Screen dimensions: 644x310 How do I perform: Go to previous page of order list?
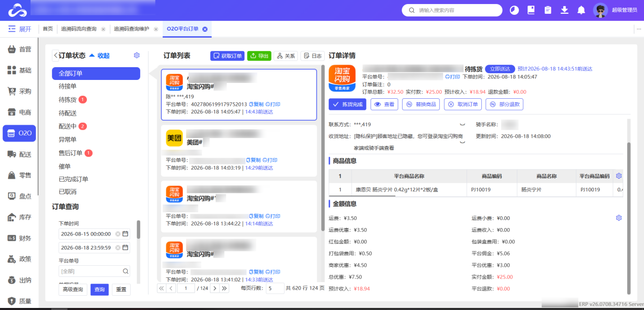171,288
